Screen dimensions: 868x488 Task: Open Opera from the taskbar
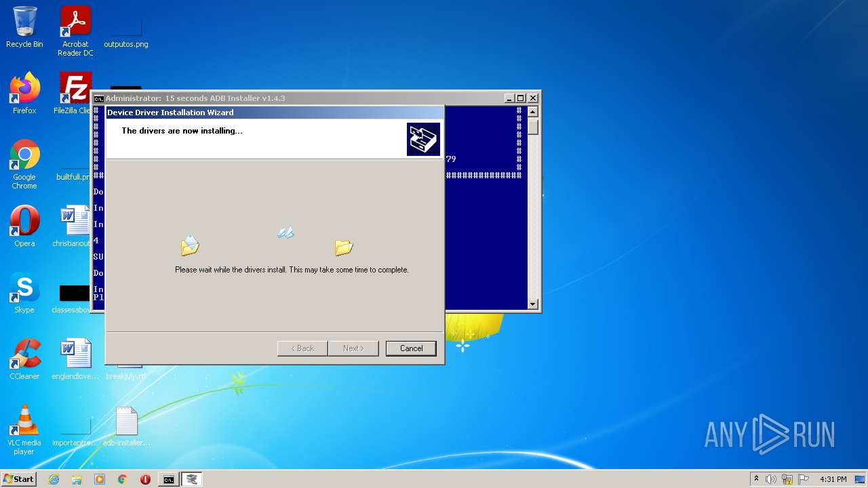click(x=145, y=479)
